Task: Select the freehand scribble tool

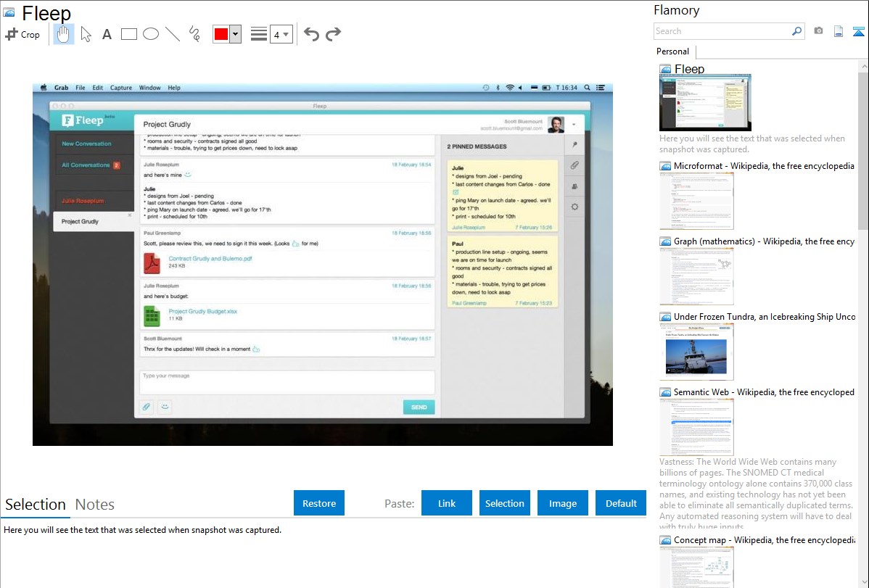Action: point(194,34)
